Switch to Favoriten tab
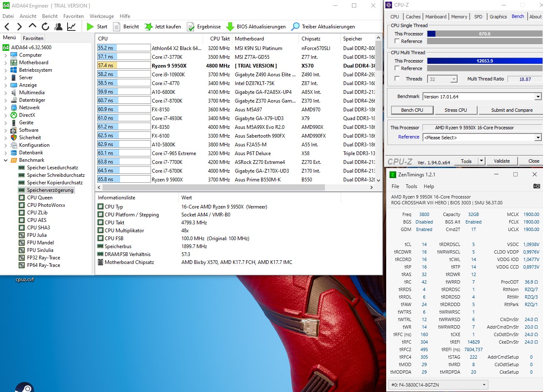The height and width of the screenshot is (392, 543). coord(33,38)
